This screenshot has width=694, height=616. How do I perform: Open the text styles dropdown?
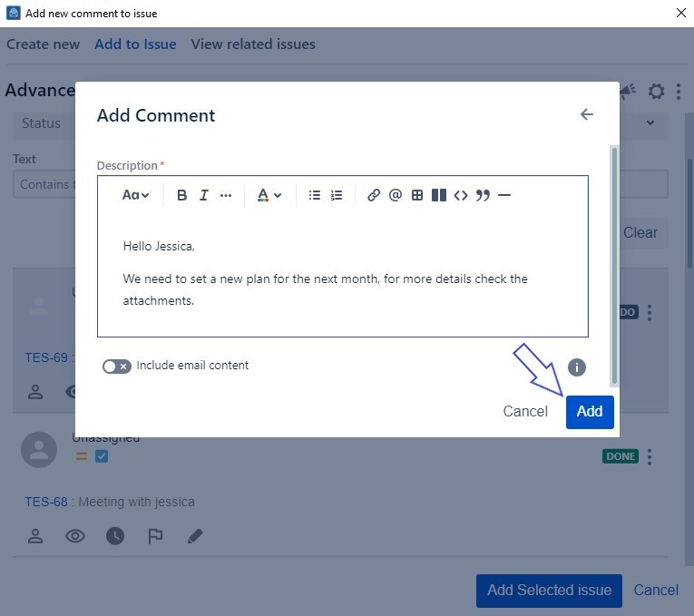[136, 195]
